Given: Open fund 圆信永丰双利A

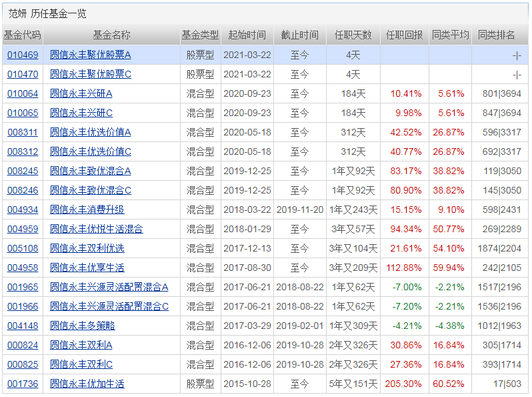Looking at the screenshot, I should pos(81,346).
